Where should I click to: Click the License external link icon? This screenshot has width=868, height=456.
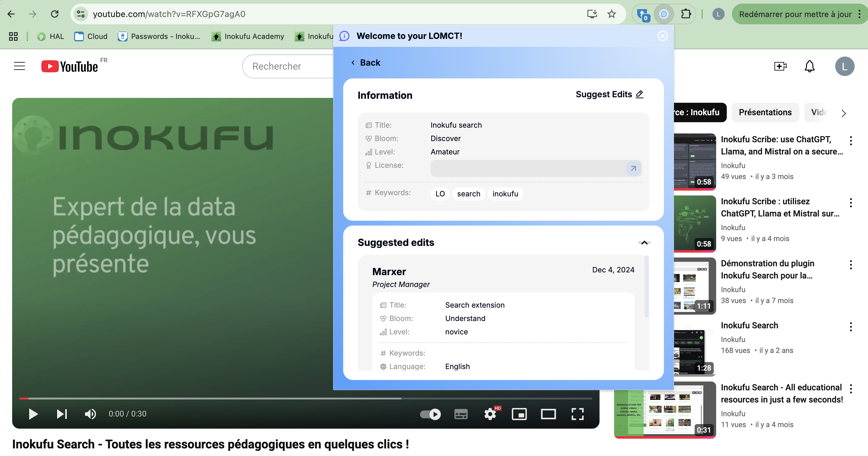point(633,168)
